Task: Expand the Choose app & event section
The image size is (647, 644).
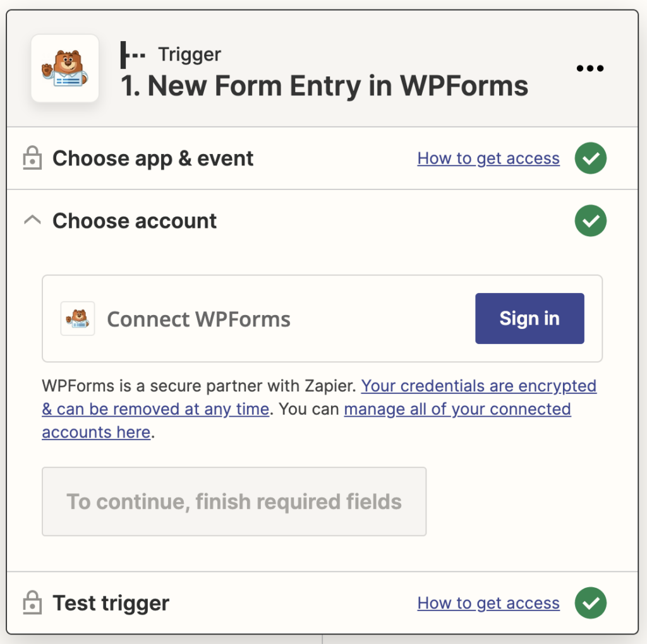Action: tap(153, 158)
